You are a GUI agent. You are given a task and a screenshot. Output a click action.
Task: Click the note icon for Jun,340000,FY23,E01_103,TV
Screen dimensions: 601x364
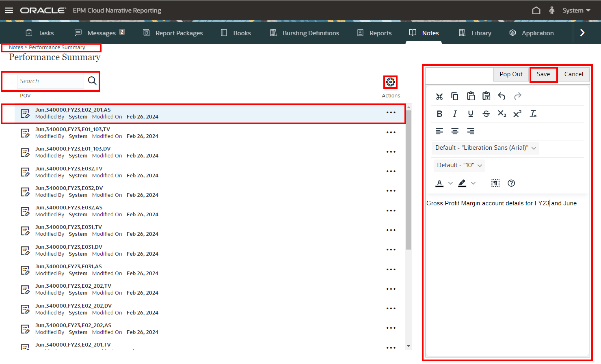[25, 133]
